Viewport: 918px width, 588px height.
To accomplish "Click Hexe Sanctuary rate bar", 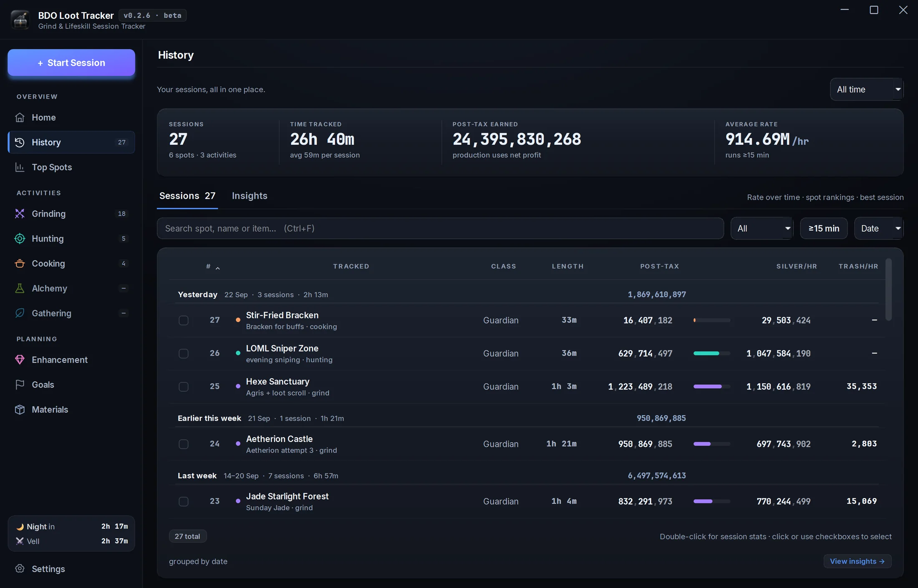I will pyautogui.click(x=712, y=387).
